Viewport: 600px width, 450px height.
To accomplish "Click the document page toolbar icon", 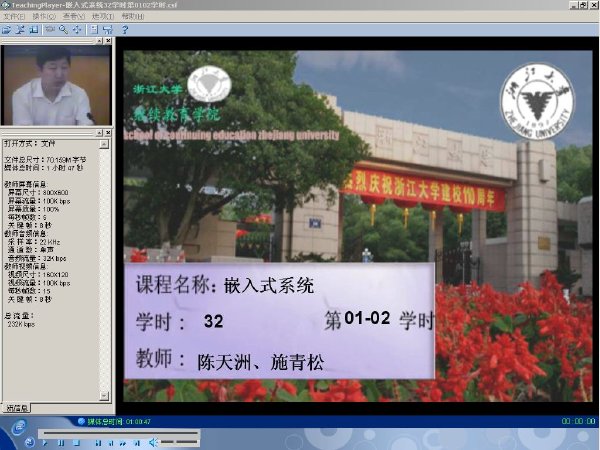I will pyautogui.click(x=94, y=29).
